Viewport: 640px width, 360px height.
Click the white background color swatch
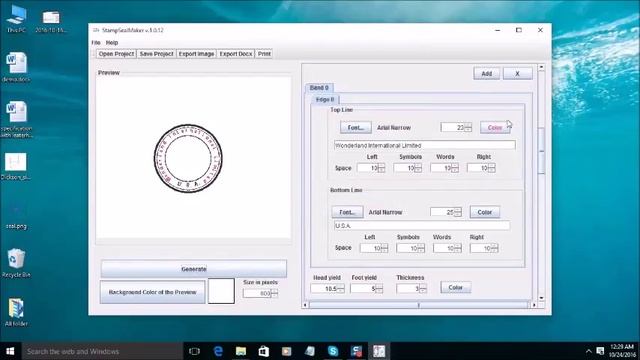(x=221, y=291)
